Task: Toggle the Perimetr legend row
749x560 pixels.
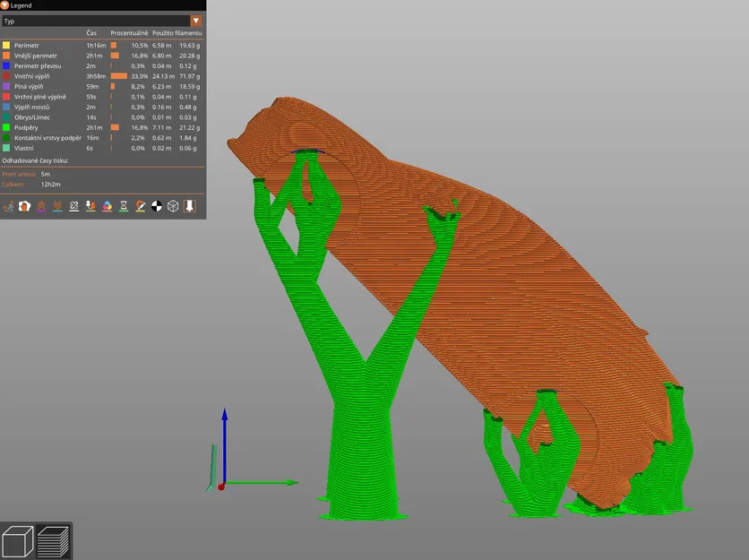Action: point(31,44)
